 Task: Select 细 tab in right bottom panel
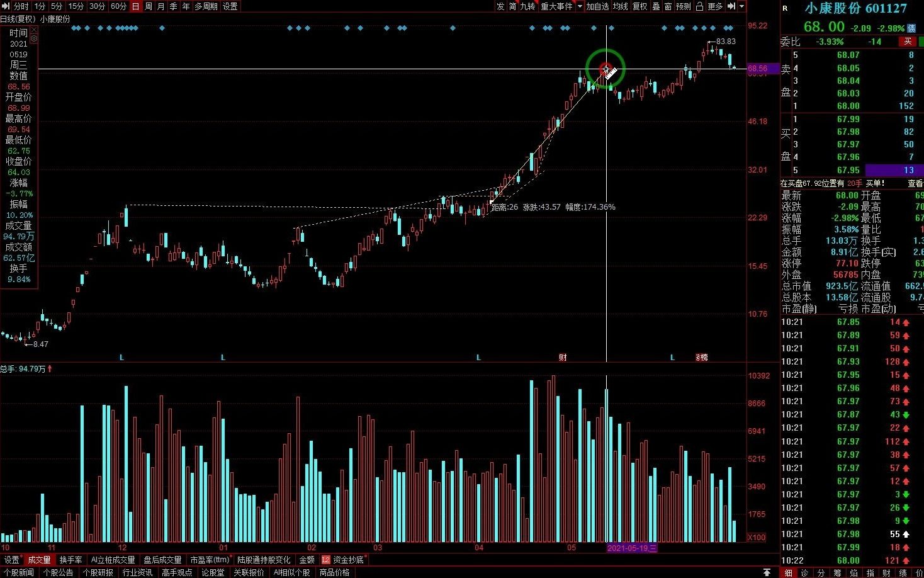tap(788, 572)
